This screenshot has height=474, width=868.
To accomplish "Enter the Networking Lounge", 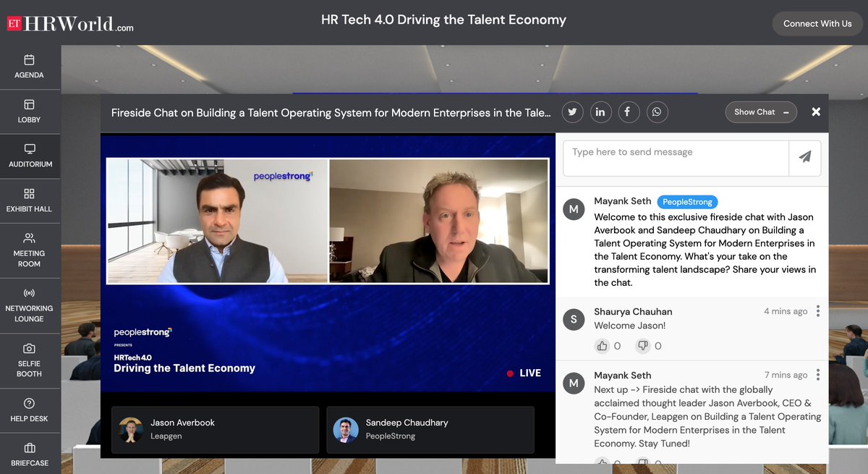I will 30,305.
